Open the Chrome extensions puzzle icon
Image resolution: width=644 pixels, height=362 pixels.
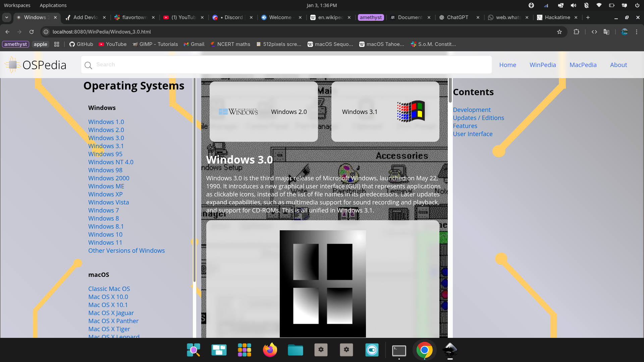(x=576, y=32)
